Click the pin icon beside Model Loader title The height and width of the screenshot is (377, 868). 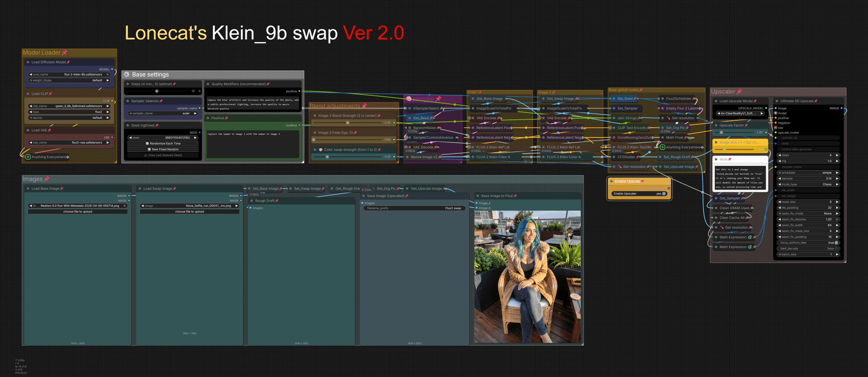pos(64,53)
